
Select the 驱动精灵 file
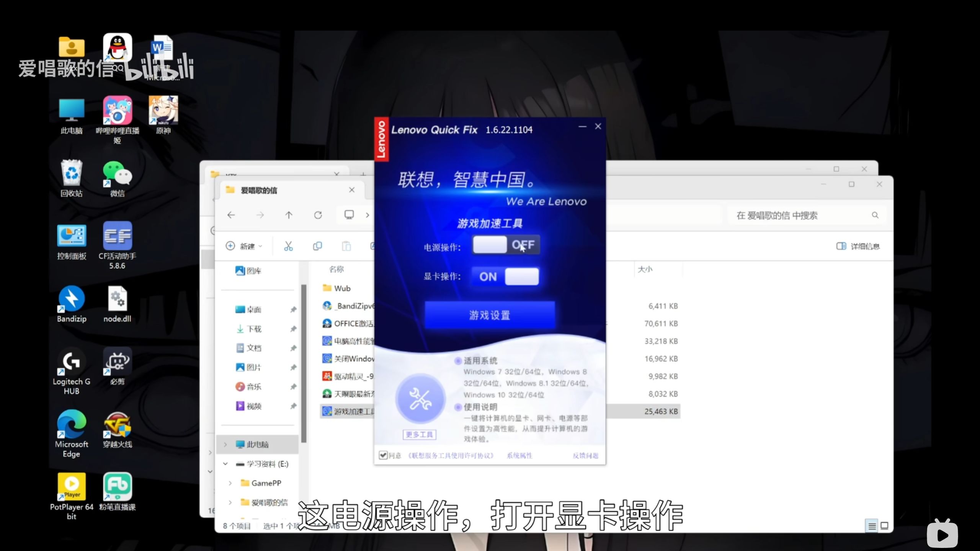click(348, 376)
